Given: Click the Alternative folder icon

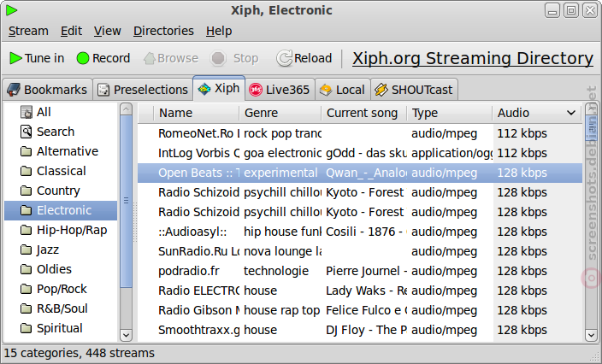Looking at the screenshot, I should (x=27, y=151).
